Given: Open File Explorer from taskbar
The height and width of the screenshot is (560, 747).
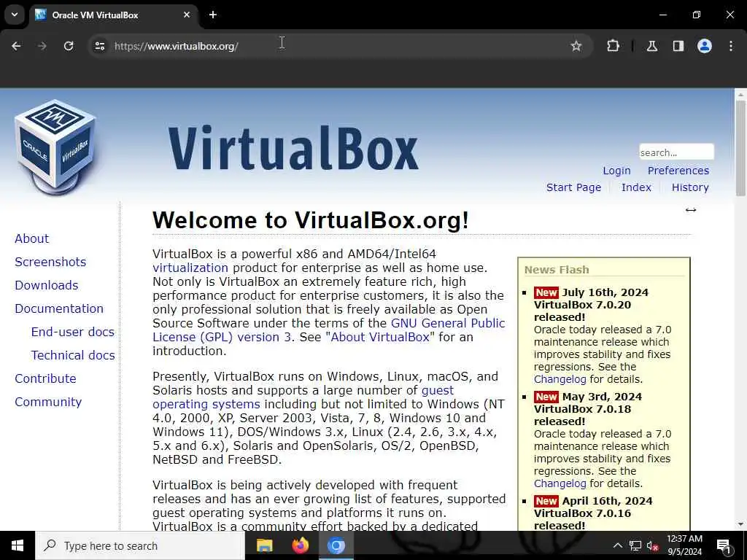Looking at the screenshot, I should click(264, 545).
